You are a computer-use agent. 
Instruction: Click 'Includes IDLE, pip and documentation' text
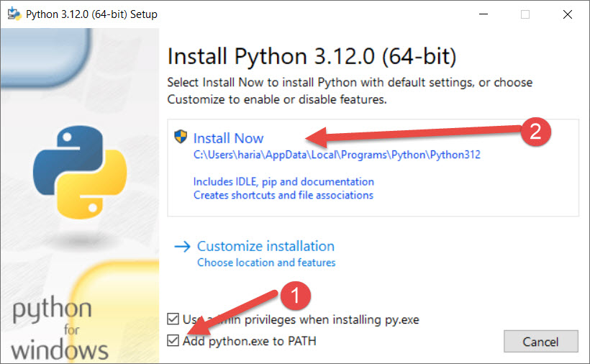tap(283, 181)
